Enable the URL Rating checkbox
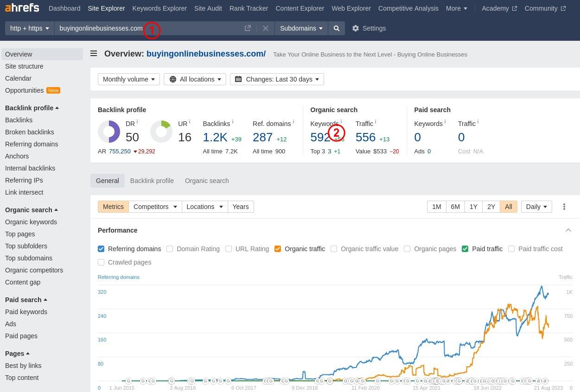Screen dimensions: 580x392 pyautogui.click(x=229, y=249)
